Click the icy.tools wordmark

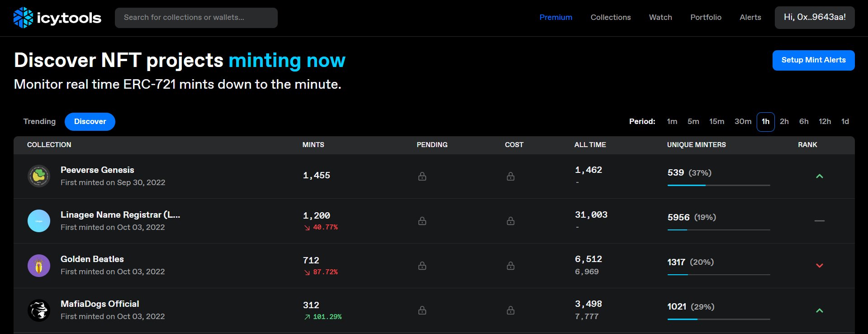(69, 18)
